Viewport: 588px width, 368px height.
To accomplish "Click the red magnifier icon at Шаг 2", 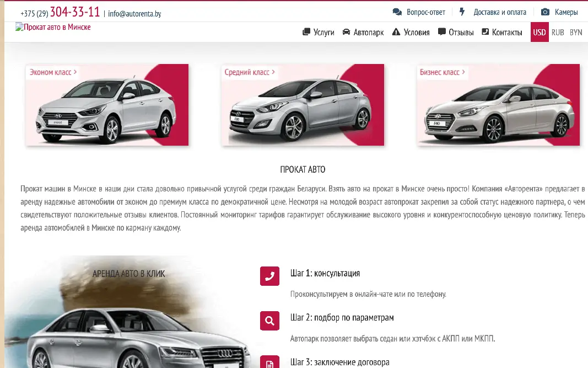I will 269,321.
